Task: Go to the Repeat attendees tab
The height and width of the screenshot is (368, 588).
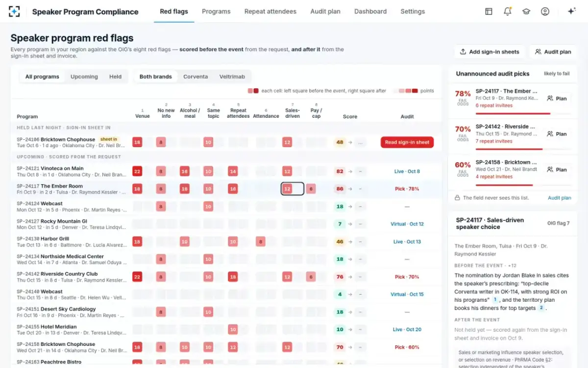Action: pos(270,11)
